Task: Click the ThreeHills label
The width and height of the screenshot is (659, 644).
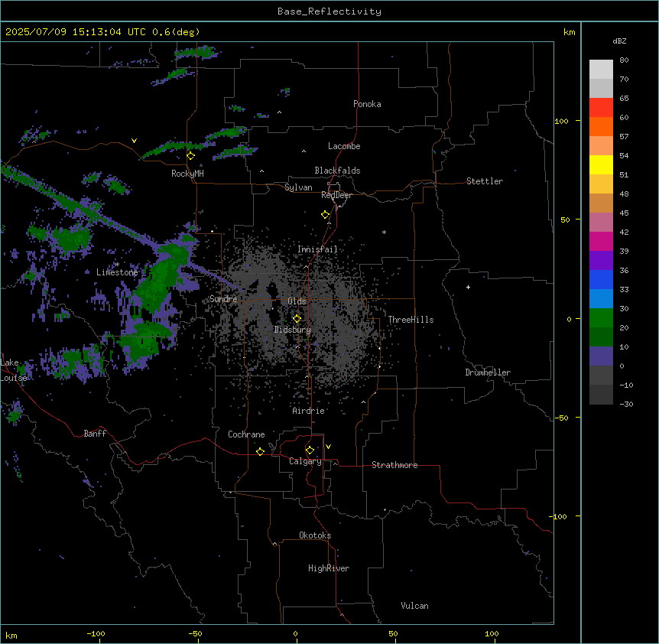Action: click(411, 320)
